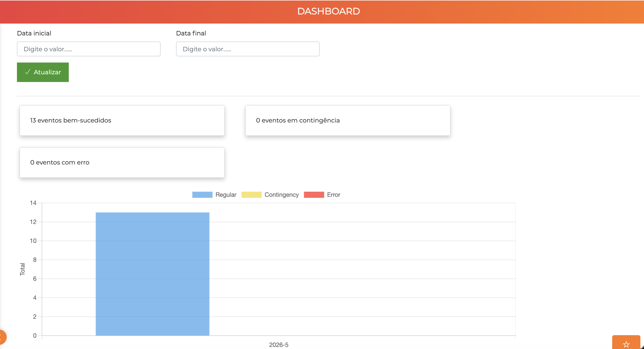Click the 10 y-axis tick label
The width and height of the screenshot is (644, 349).
(33, 241)
